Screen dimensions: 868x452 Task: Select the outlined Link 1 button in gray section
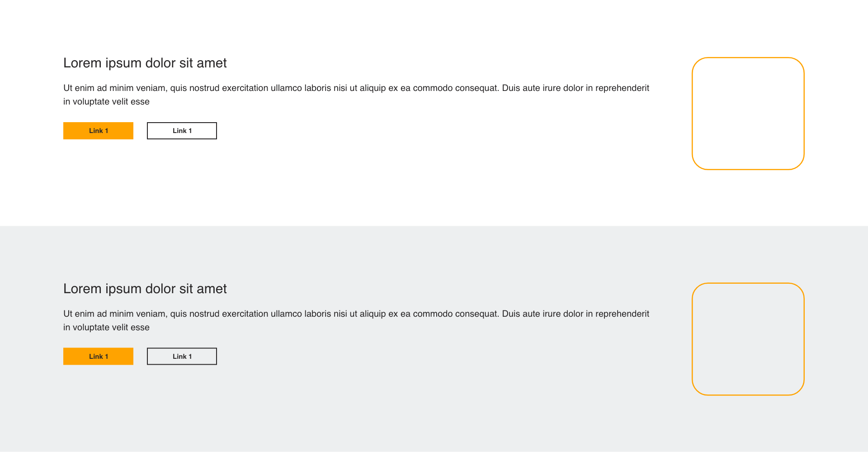tap(182, 357)
